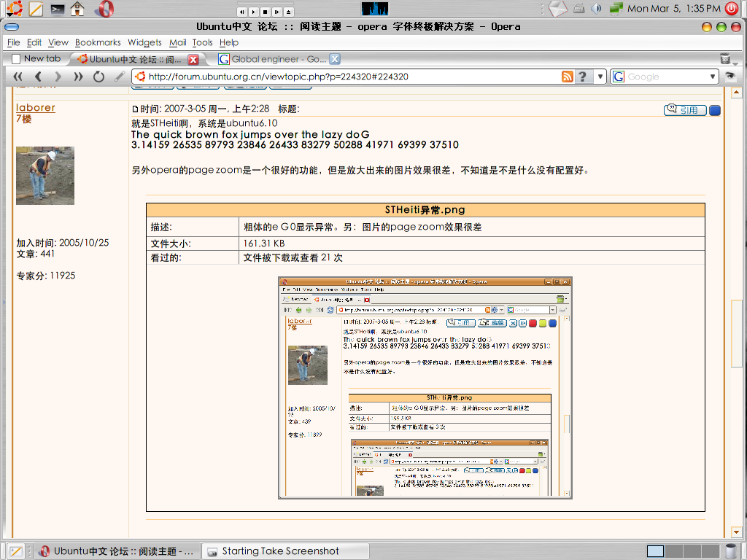Click the bottom panel show desktop icon

point(15,551)
